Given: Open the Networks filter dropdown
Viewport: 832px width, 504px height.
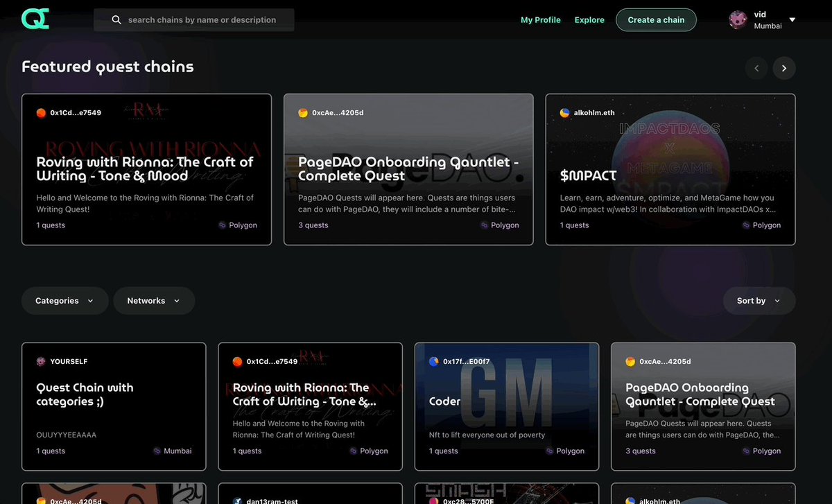Looking at the screenshot, I should [154, 301].
